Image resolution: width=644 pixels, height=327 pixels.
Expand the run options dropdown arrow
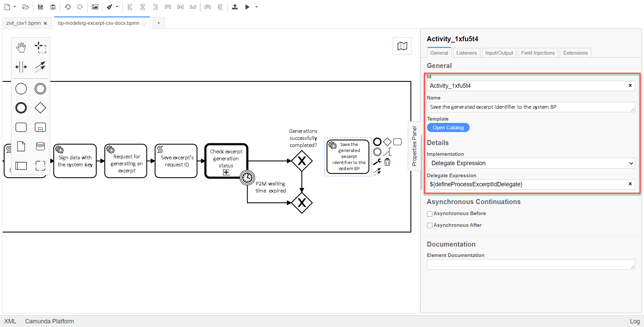257,7
